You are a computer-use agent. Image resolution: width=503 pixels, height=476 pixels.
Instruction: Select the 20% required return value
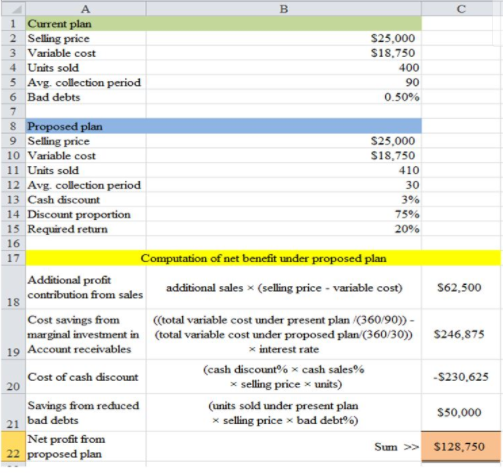tap(284, 229)
